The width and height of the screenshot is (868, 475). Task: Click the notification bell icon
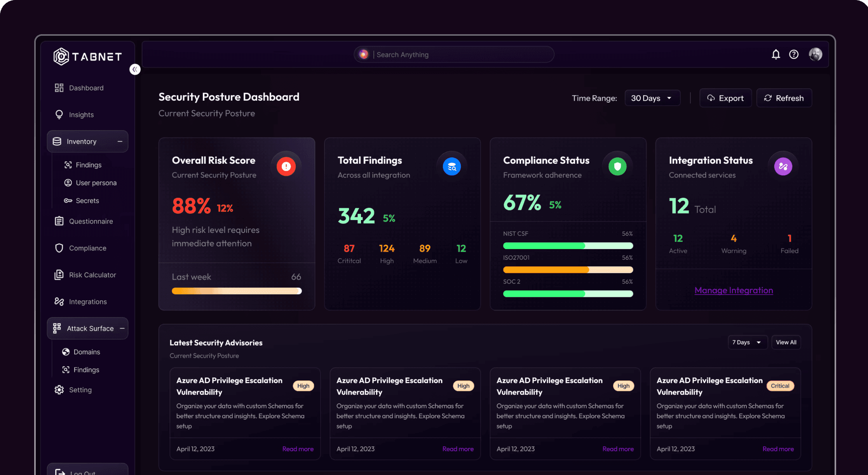pyautogui.click(x=776, y=54)
